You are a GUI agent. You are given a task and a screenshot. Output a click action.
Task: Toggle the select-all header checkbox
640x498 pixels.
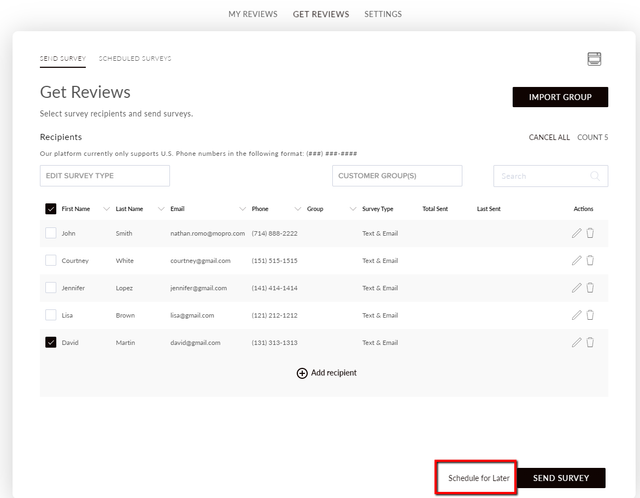click(x=51, y=209)
